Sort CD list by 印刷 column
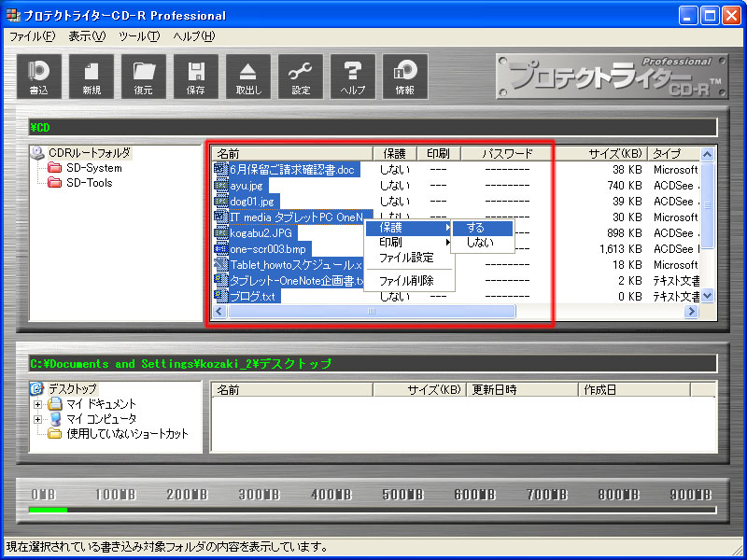This screenshot has width=747, height=560. [438, 153]
